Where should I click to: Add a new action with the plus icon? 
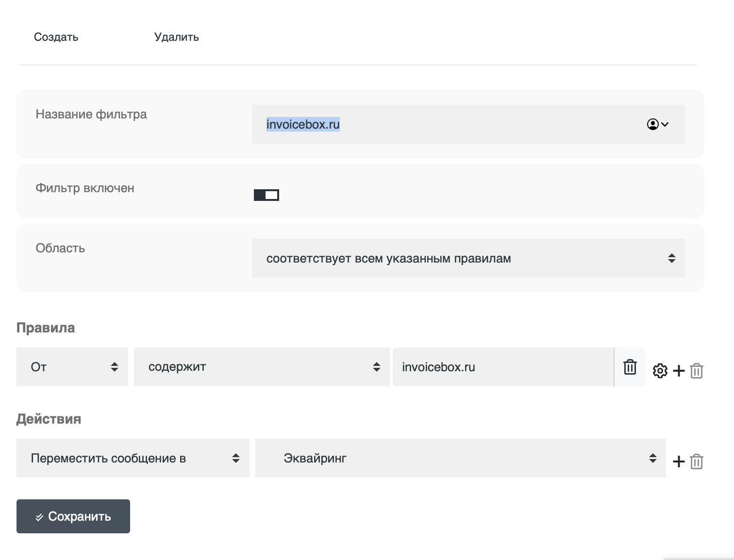pos(679,461)
